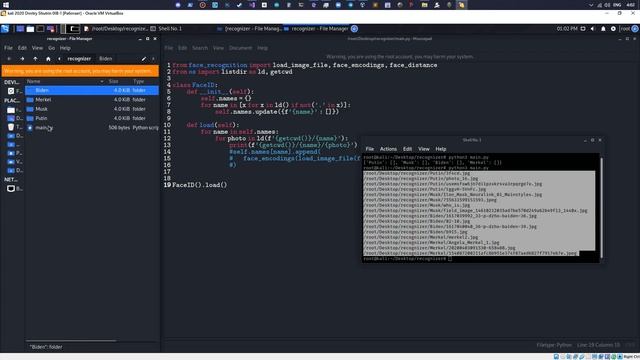Switch to the highlighted recognizer - File Manager taskbar item
The width and height of the screenshot is (640, 360).
click(x=316, y=29)
